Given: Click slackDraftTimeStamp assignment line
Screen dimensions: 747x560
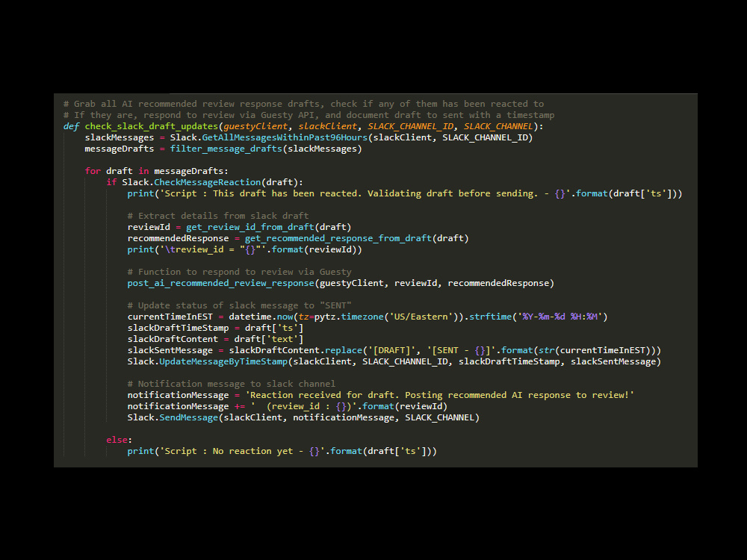Looking at the screenshot, I should [x=215, y=328].
